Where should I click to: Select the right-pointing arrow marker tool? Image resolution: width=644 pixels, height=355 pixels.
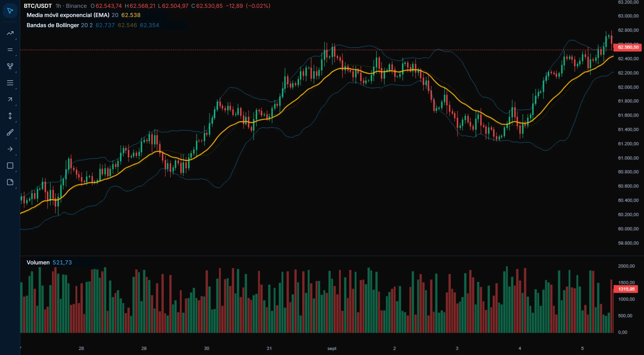click(10, 149)
